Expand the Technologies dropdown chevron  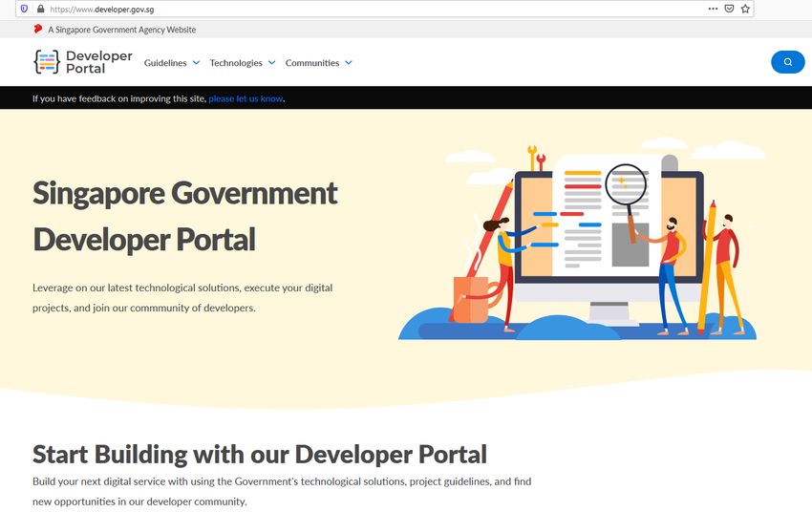(x=271, y=63)
